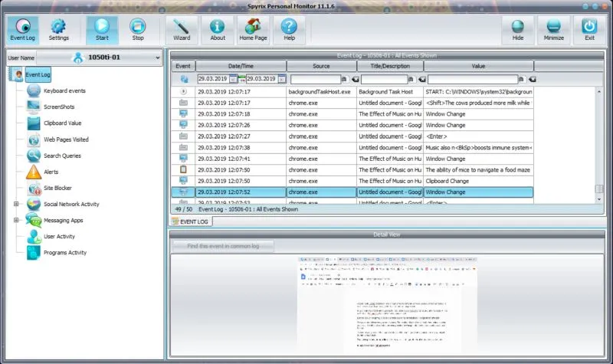The width and height of the screenshot is (613, 364).
Task: Expand the Social Network Activity node
Action: click(x=15, y=204)
